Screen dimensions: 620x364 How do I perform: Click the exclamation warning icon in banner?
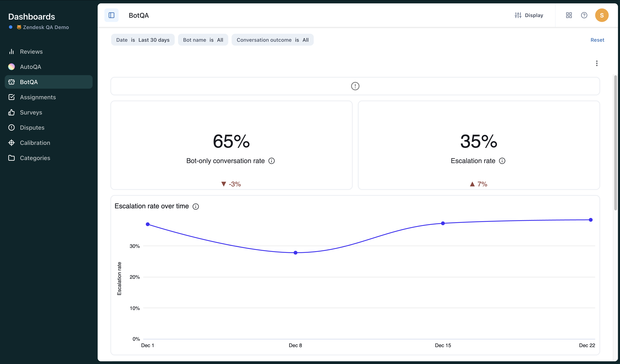355,86
